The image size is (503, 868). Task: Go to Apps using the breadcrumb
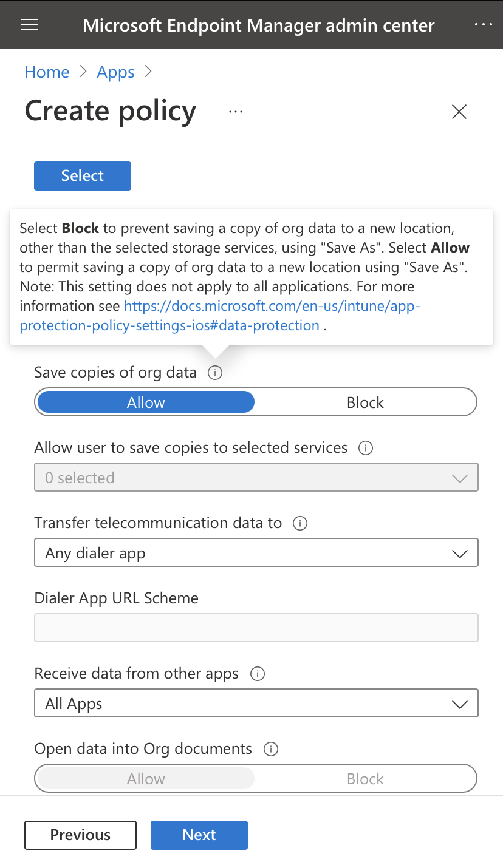[115, 72]
